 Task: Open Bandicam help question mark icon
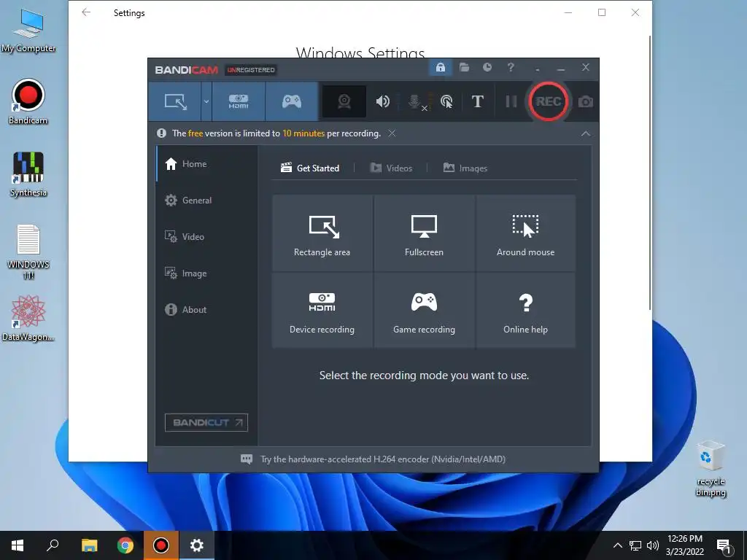[511, 68]
